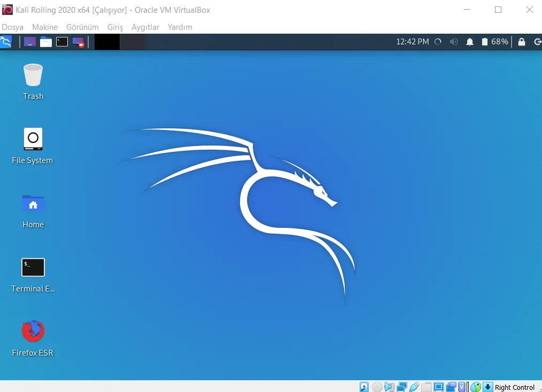Launch the terminal from the top panel

pyautogui.click(x=62, y=42)
